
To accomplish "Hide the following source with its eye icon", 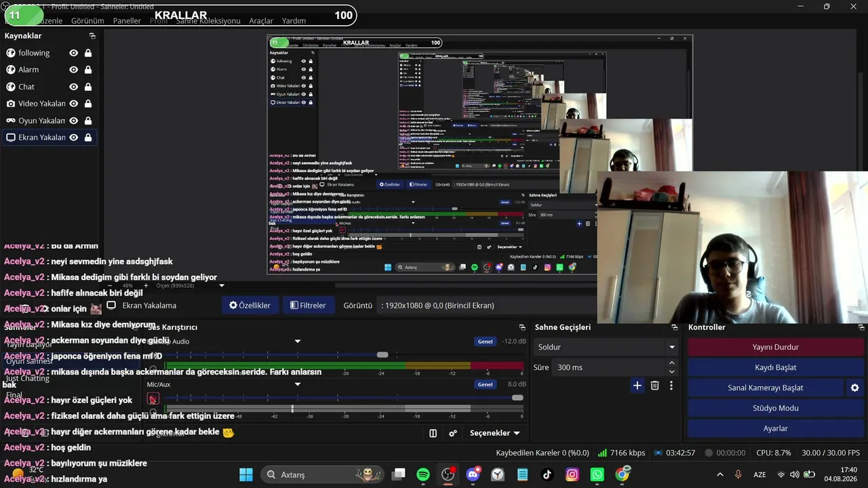I will pos(74,53).
